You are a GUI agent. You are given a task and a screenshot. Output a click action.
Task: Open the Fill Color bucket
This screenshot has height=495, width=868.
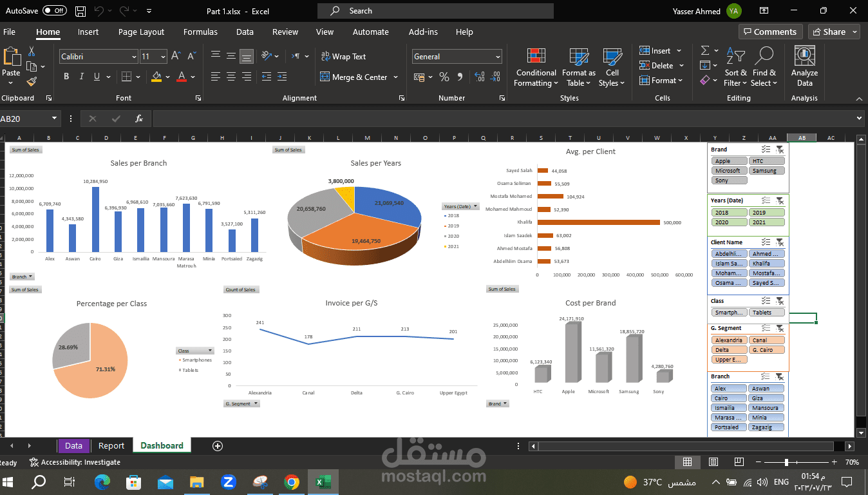[156, 77]
